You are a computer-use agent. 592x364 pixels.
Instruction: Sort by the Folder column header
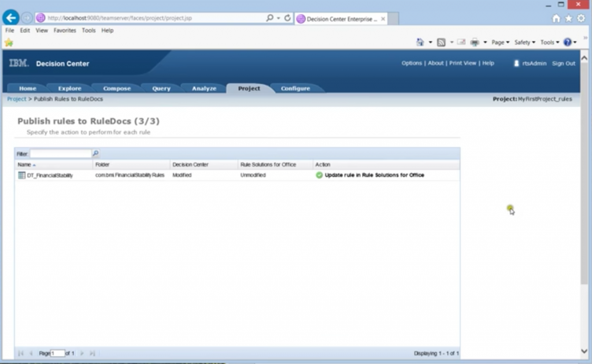pos(131,165)
